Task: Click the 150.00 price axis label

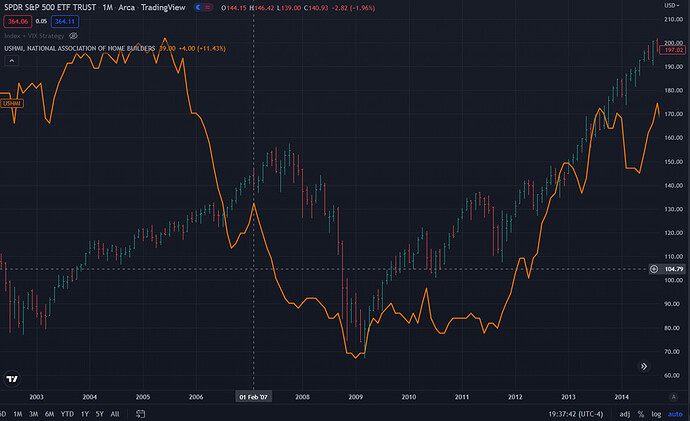Action: [673, 161]
